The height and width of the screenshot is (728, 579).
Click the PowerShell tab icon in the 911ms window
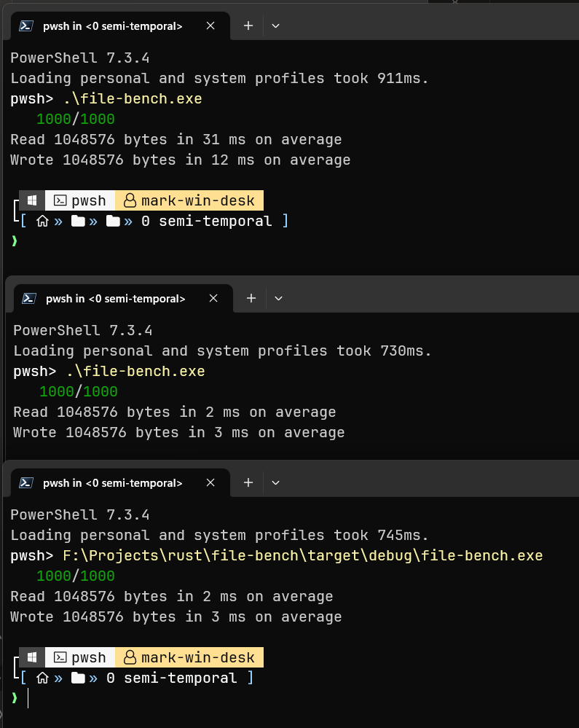coord(26,26)
